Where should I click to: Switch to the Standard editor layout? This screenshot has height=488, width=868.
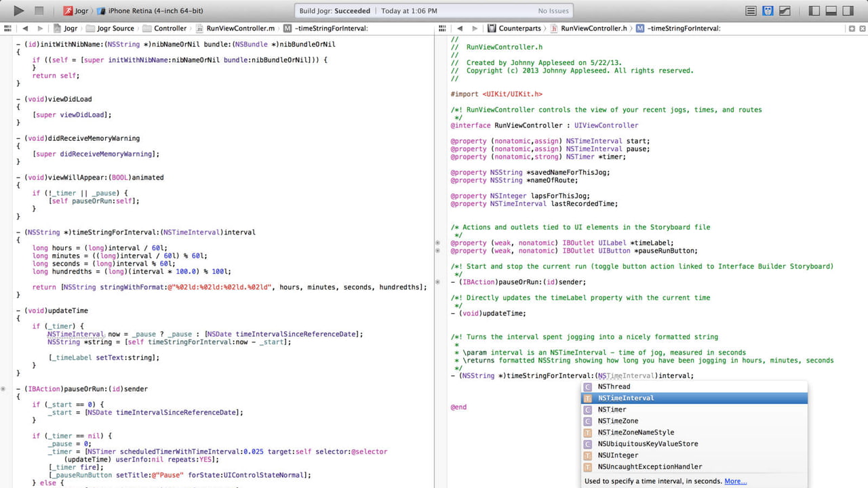coord(751,11)
